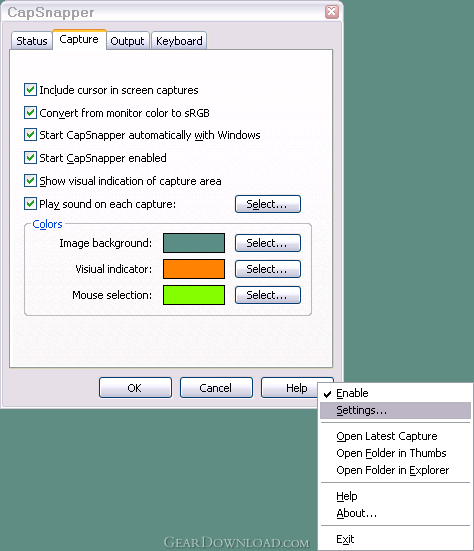Click the green Mouse selection swatch

194,295
